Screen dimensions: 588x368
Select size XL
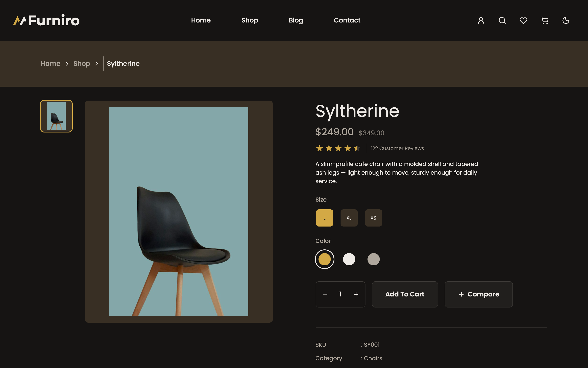tap(349, 218)
